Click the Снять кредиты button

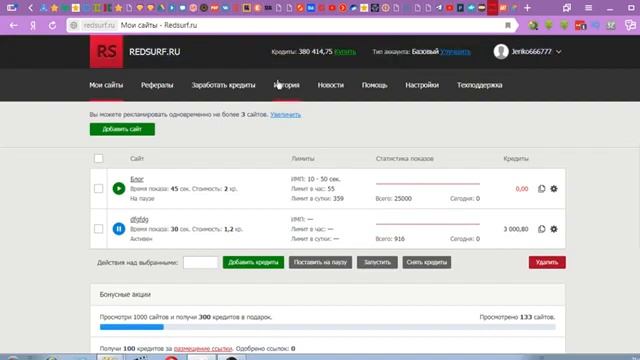tap(427, 262)
